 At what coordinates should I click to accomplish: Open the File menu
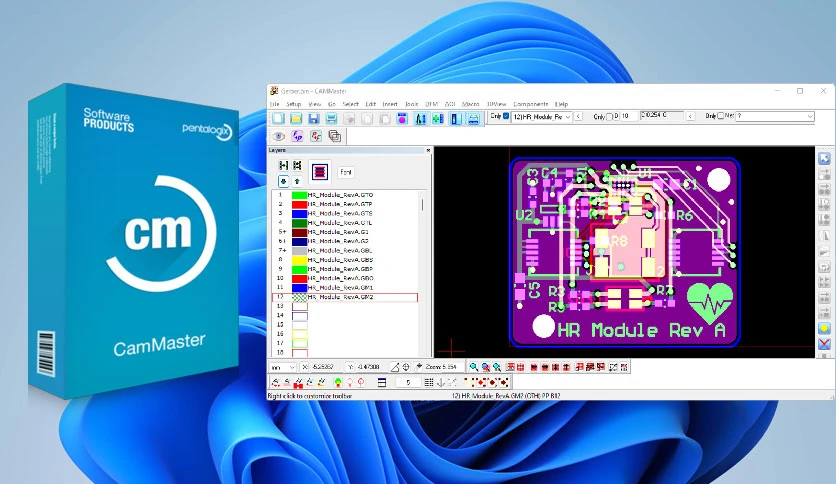(x=275, y=104)
